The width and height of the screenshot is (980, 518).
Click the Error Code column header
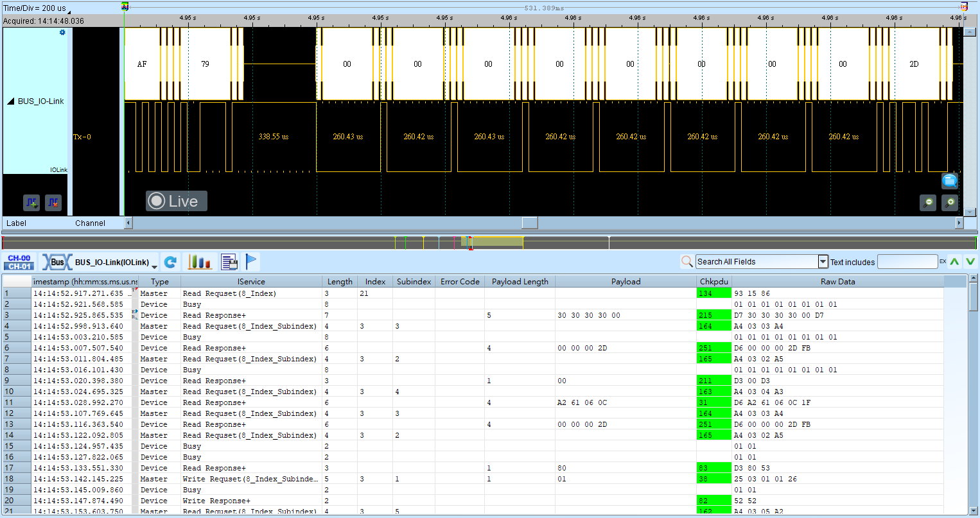click(x=460, y=282)
